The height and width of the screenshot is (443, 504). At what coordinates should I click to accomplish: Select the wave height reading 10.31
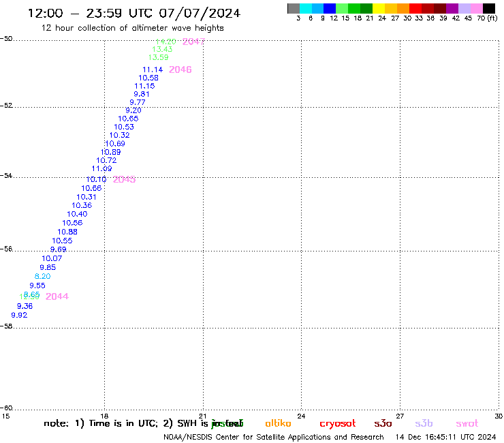(x=86, y=197)
